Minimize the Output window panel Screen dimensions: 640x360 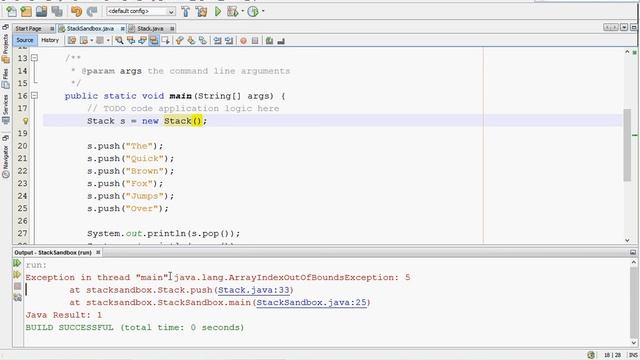click(x=633, y=253)
